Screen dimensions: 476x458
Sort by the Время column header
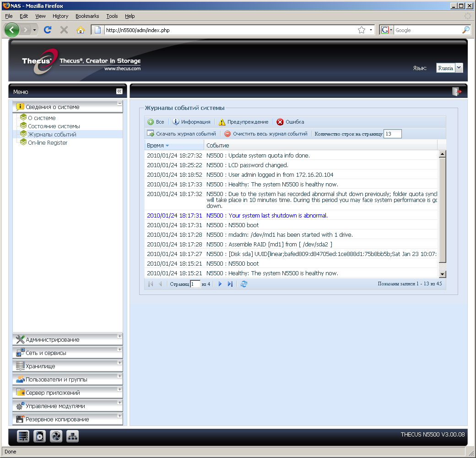tap(174, 146)
